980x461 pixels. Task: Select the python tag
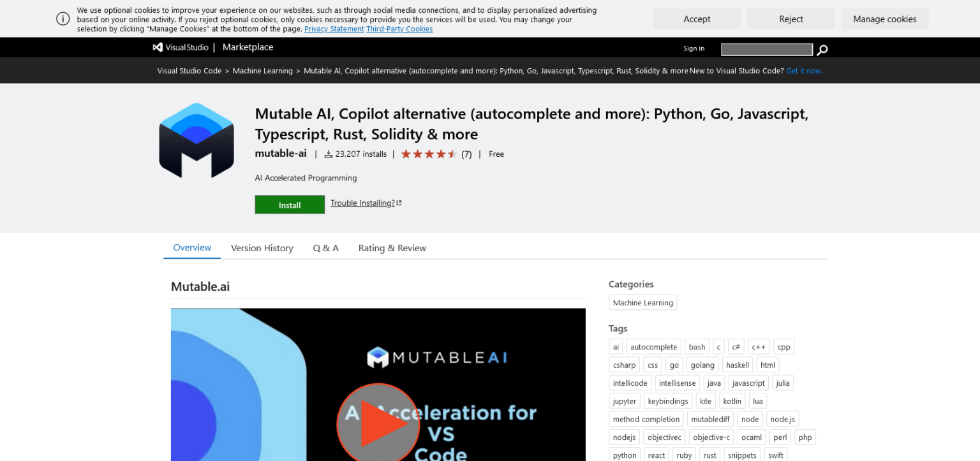pyautogui.click(x=624, y=455)
